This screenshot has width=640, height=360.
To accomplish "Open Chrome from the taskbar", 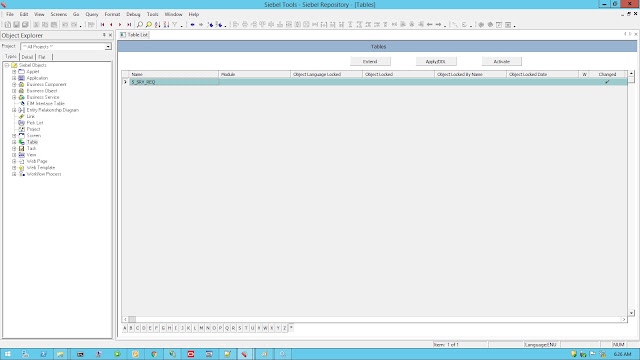I will (154, 354).
